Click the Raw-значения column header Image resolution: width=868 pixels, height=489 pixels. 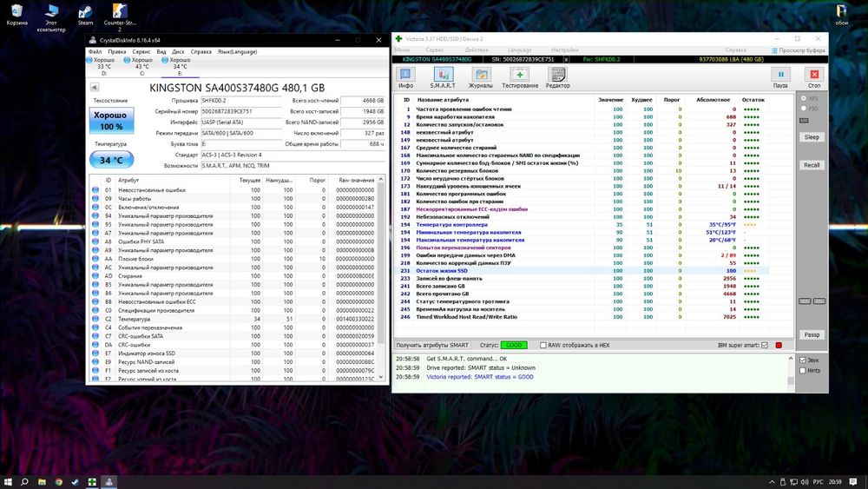click(x=357, y=180)
